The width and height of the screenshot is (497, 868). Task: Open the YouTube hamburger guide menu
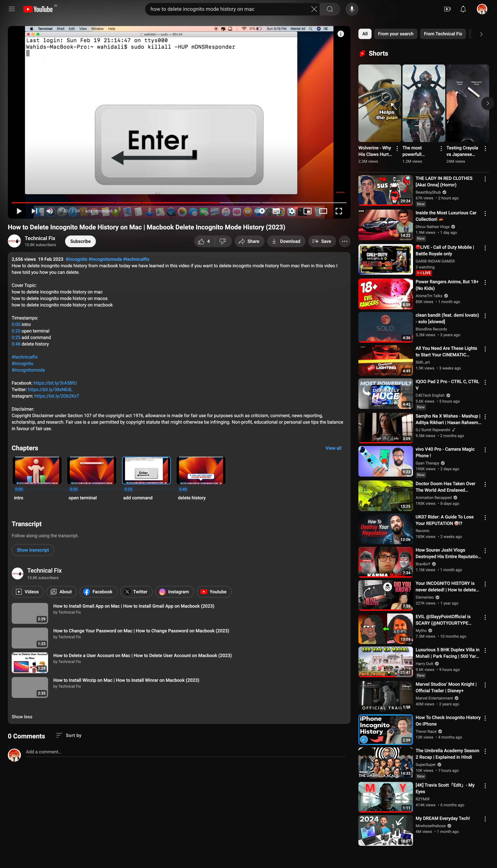pos(12,9)
